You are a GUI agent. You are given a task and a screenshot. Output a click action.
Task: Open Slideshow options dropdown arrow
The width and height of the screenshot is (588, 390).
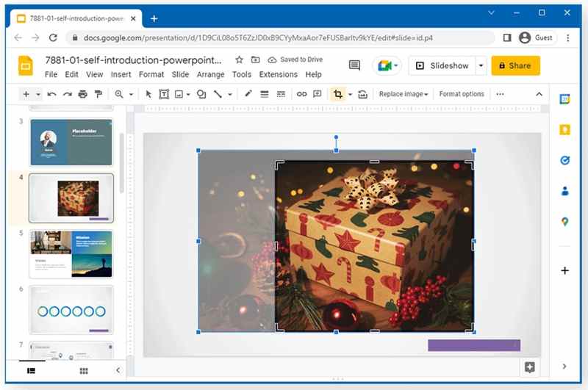pos(481,65)
